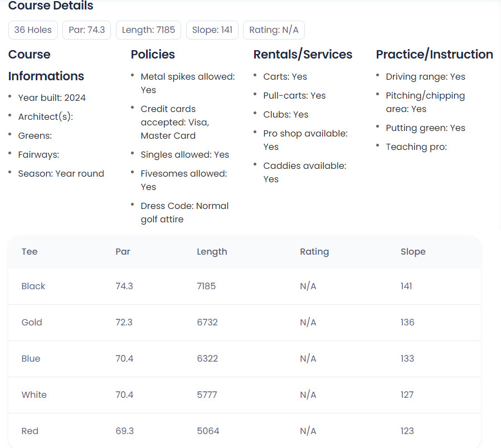
Task: Select the Rentals/Services heading
Action: click(x=303, y=54)
